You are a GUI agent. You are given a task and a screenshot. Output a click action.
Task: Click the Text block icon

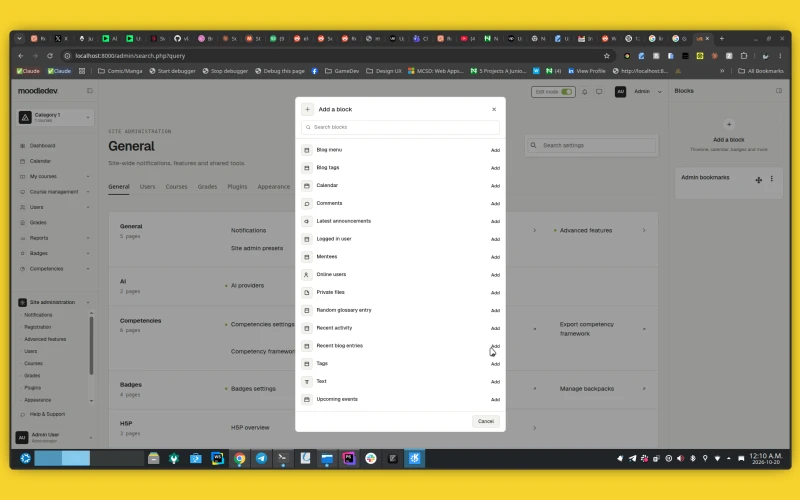pyautogui.click(x=307, y=382)
